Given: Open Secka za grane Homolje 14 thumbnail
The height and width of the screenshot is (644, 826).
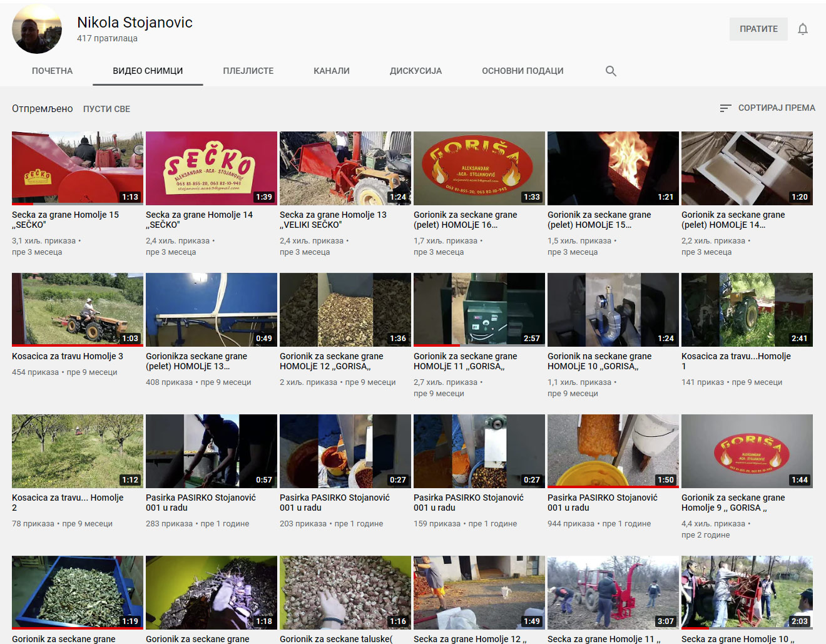Looking at the screenshot, I should [212, 168].
